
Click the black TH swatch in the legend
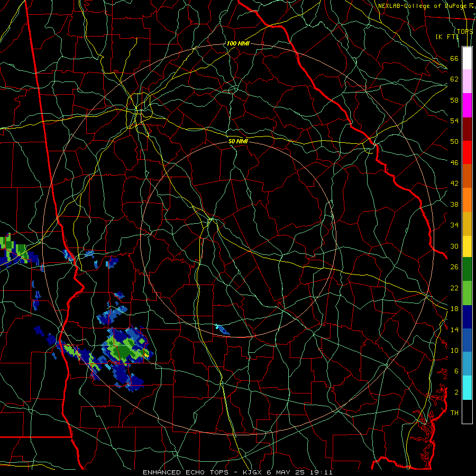click(467, 411)
